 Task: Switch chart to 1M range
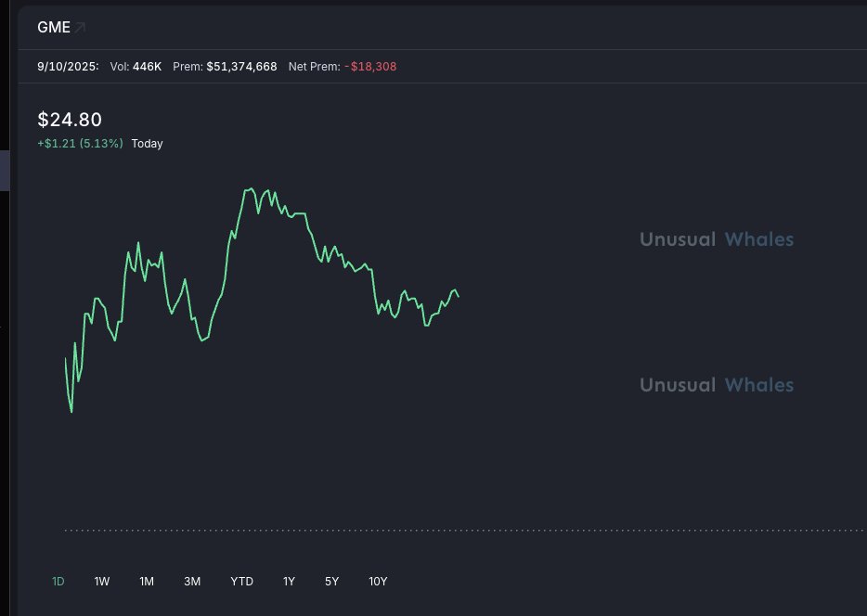(x=147, y=582)
